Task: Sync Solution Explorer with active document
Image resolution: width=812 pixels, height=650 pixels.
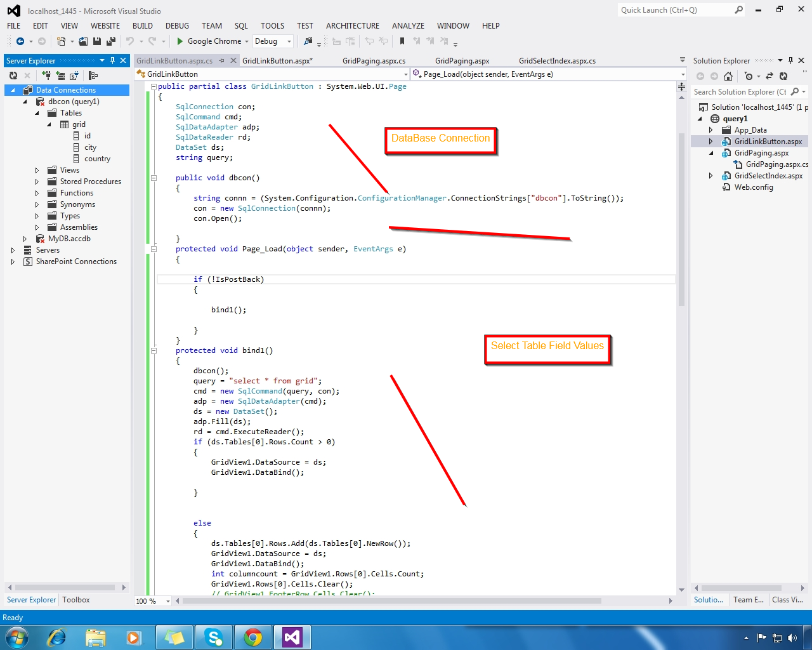Action: pos(769,76)
